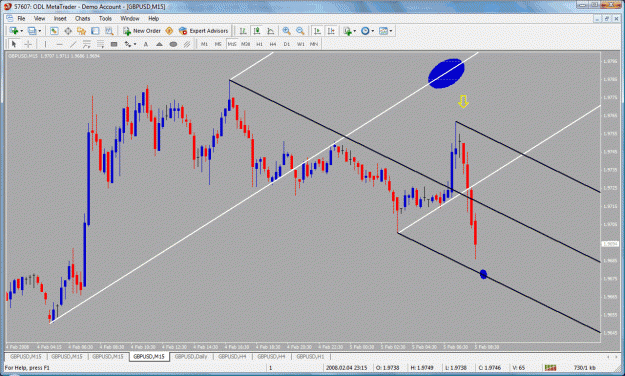Select the Arrows symbol tool

click(x=128, y=44)
